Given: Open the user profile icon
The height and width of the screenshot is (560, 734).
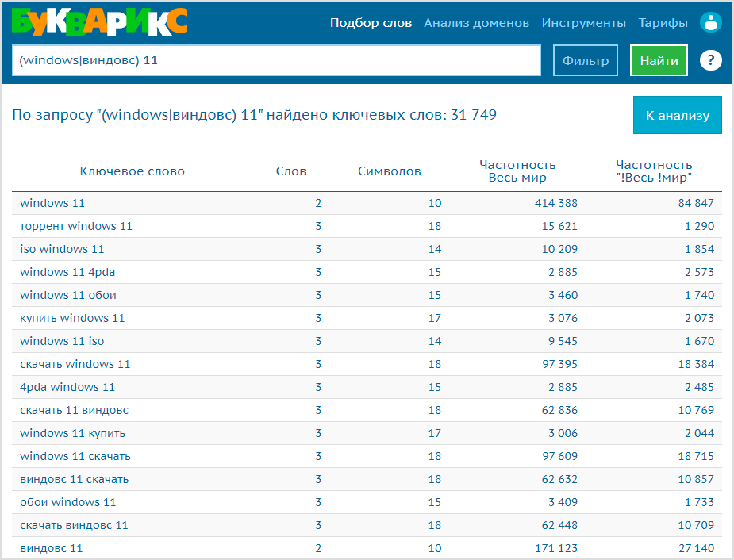Looking at the screenshot, I should [x=711, y=22].
